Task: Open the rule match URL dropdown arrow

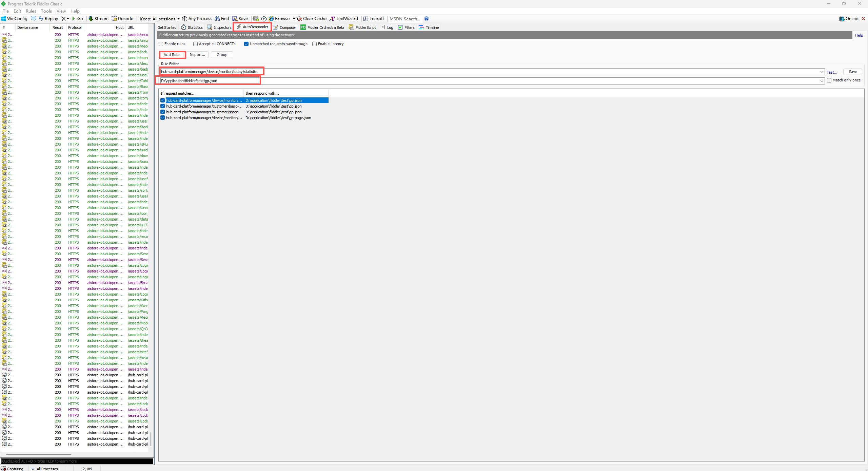Action: pyautogui.click(x=822, y=72)
